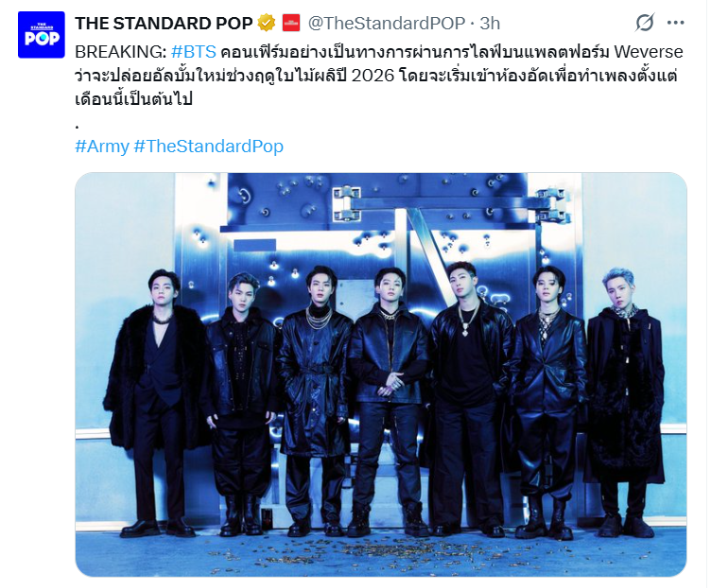Click the word Weverse in tweet text

tap(649, 52)
